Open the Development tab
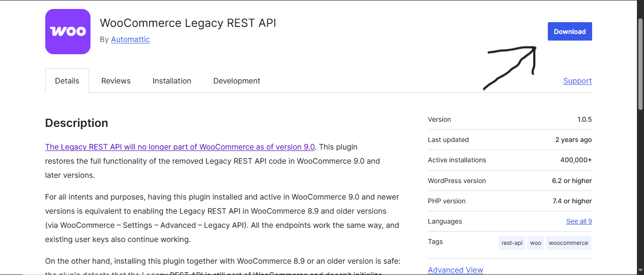Image resolution: width=644 pixels, height=275 pixels. [237, 81]
